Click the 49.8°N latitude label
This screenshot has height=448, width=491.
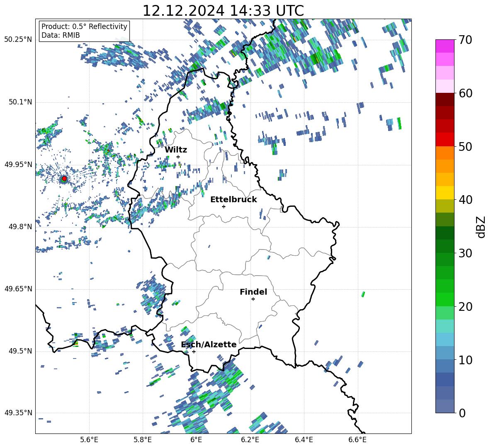point(20,227)
